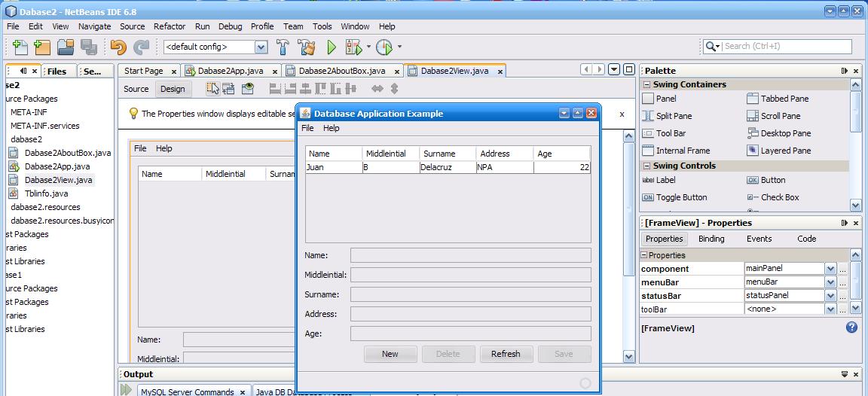This screenshot has height=396, width=868.
Task: Click the Refresh button in the dialog
Action: click(506, 354)
